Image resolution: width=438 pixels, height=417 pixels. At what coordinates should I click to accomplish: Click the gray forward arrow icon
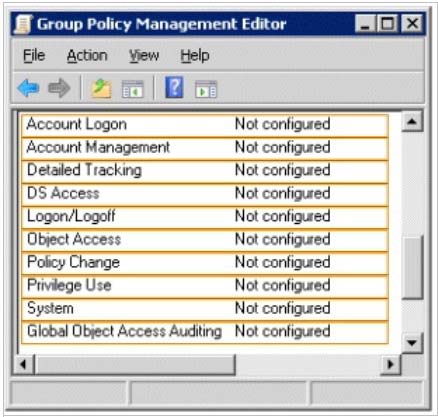coord(59,88)
